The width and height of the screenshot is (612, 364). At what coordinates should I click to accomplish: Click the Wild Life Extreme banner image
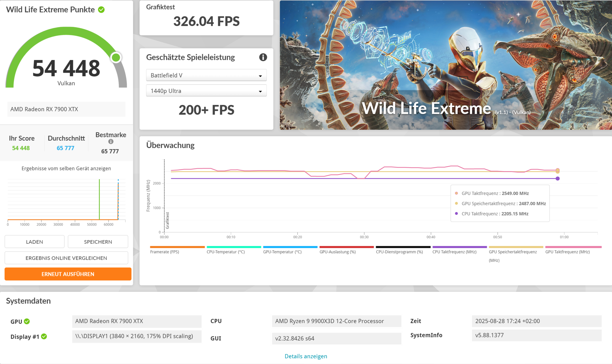445,65
